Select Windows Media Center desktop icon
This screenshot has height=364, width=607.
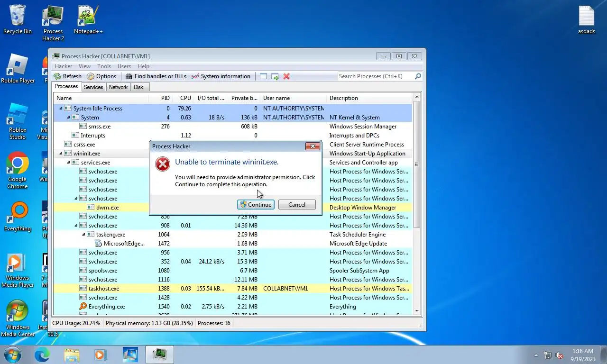(18, 319)
